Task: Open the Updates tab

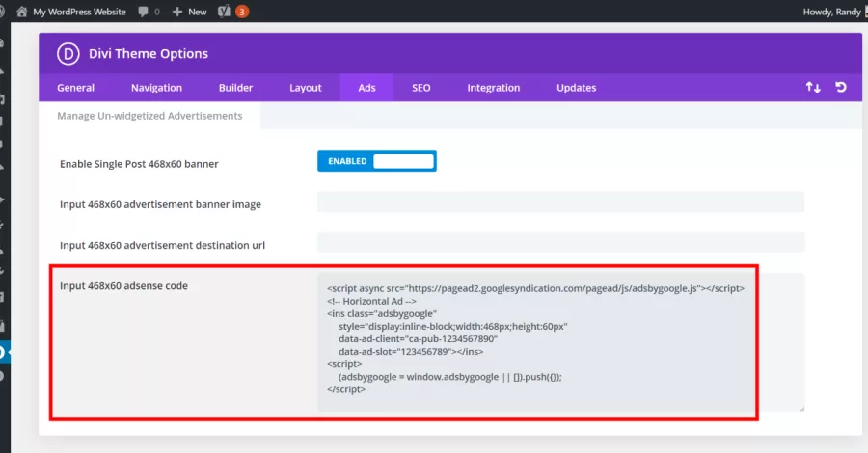Action: point(577,88)
